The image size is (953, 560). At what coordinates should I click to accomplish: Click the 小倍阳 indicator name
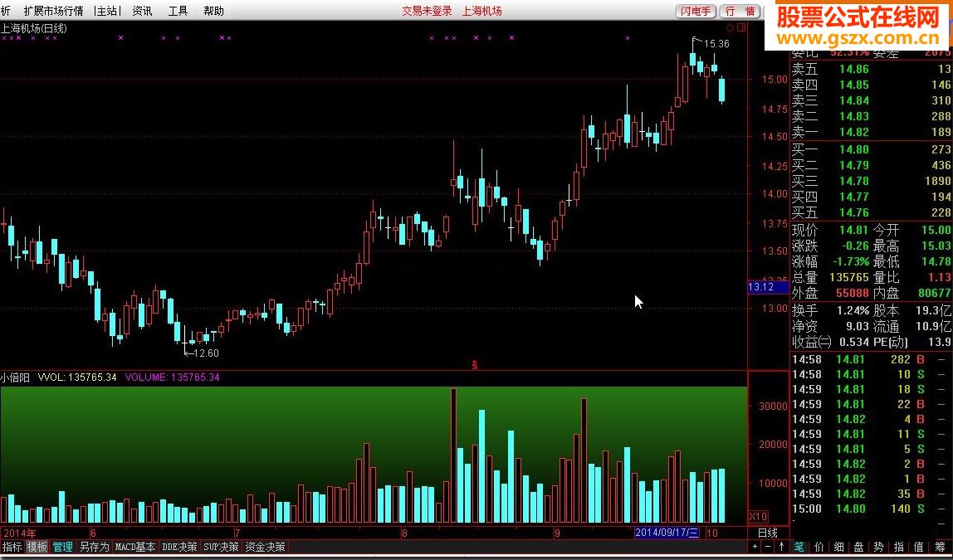[x=15, y=377]
